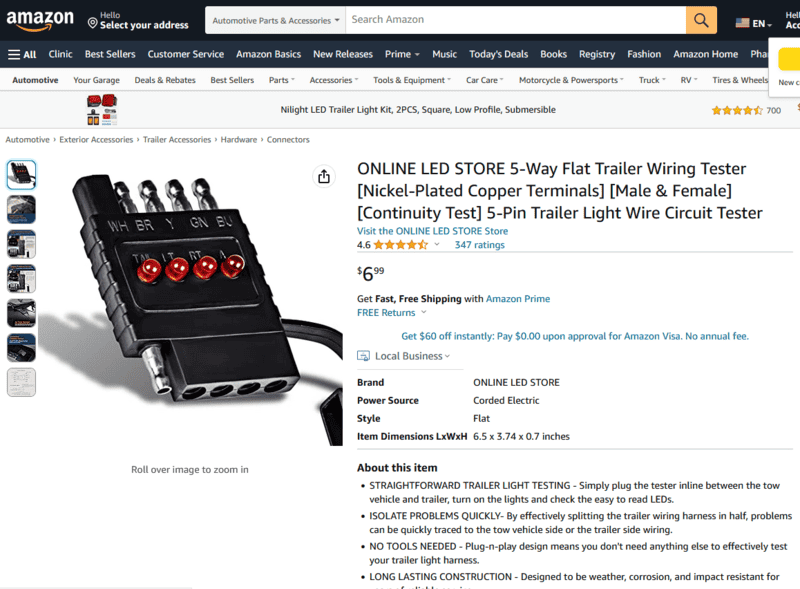The height and width of the screenshot is (589, 800).
Task: Expand the Prime dropdown in navigation
Action: 402,54
